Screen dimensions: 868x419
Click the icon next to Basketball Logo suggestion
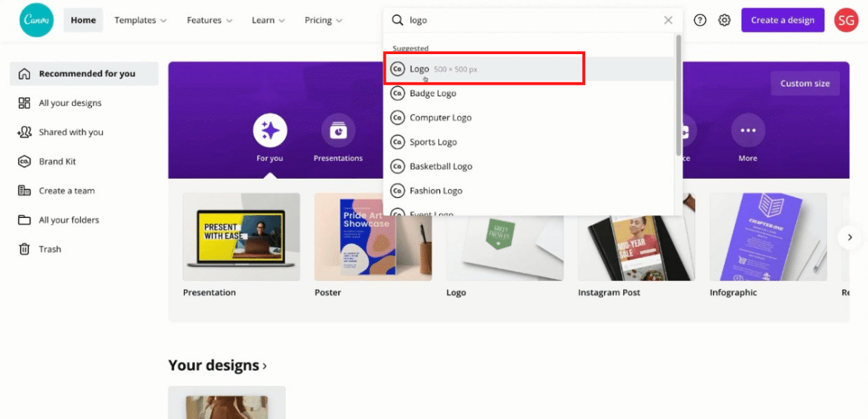(397, 167)
